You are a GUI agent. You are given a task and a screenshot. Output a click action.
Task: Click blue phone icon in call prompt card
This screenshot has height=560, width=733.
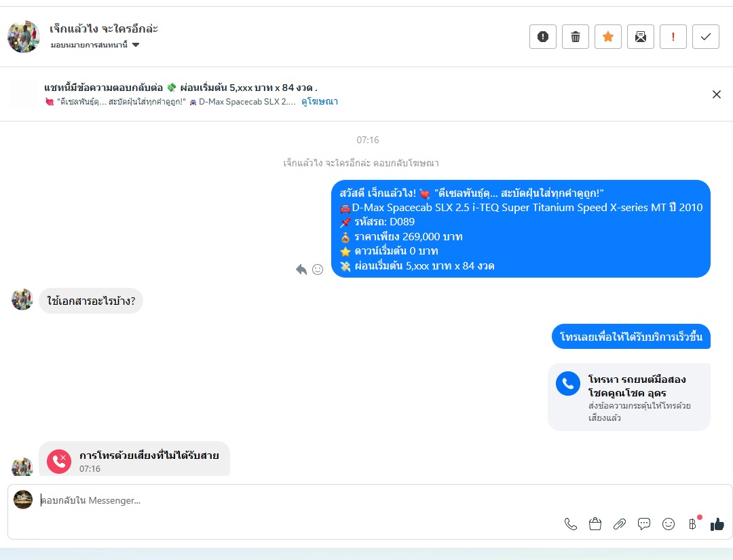pyautogui.click(x=568, y=384)
